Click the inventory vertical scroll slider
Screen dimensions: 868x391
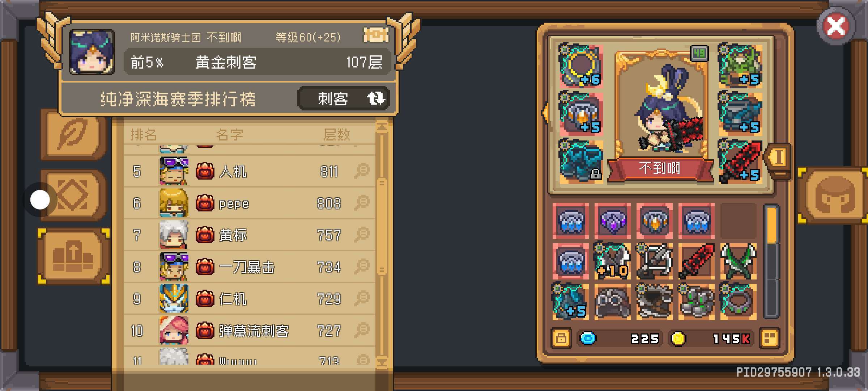pos(771,225)
